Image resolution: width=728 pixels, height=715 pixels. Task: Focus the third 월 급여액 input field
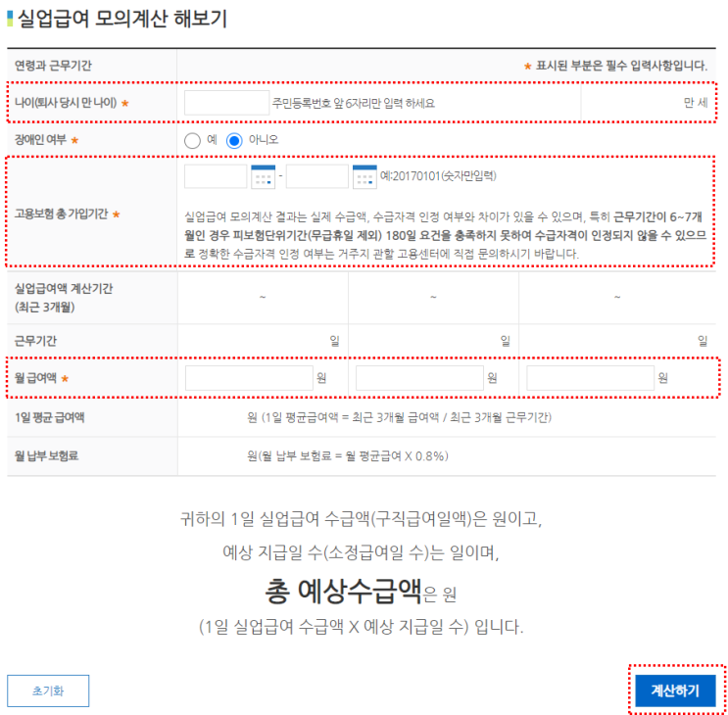(590, 378)
